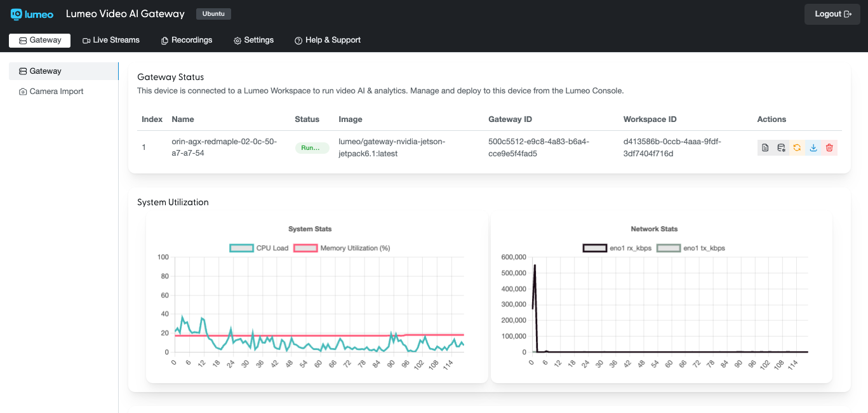Image resolution: width=868 pixels, height=413 pixels.
Task: Click the network spike peak in Network Stats
Action: point(535,265)
